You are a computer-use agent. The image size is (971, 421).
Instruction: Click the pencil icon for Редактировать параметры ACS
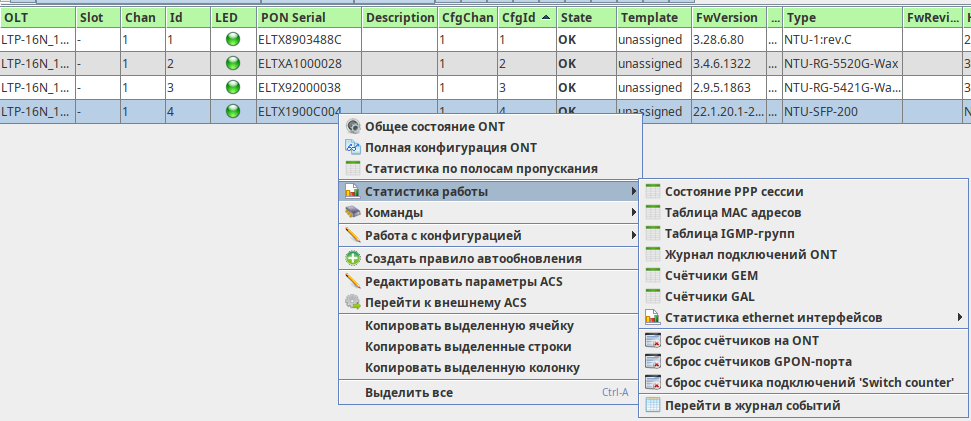pos(352,281)
